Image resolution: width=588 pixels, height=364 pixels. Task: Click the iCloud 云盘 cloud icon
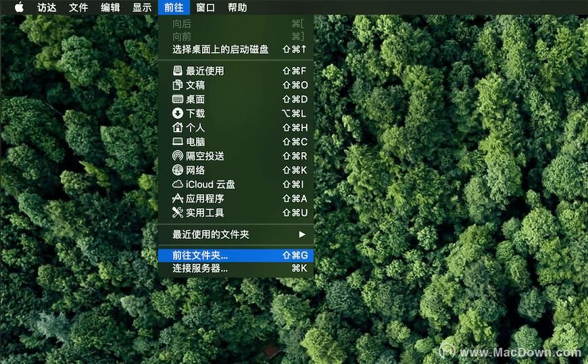coord(177,184)
